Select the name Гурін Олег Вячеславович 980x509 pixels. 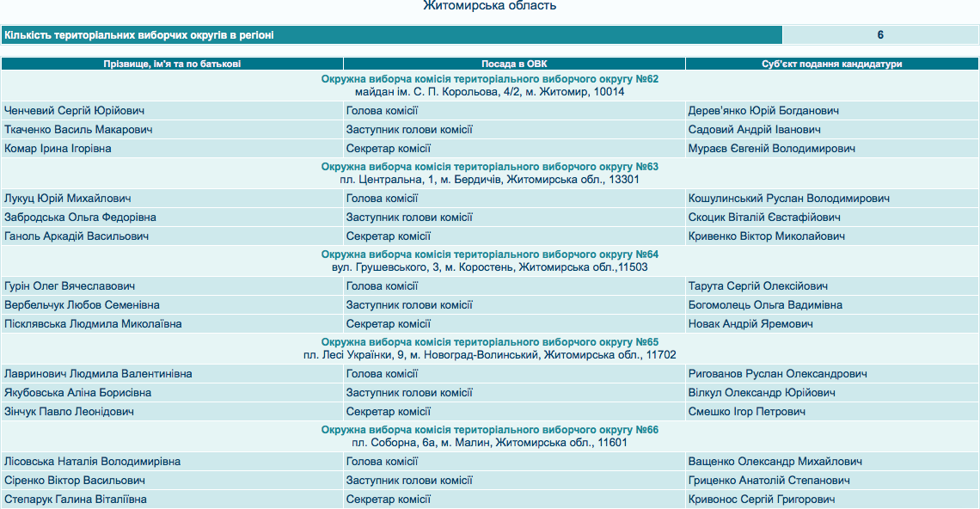[x=70, y=286]
